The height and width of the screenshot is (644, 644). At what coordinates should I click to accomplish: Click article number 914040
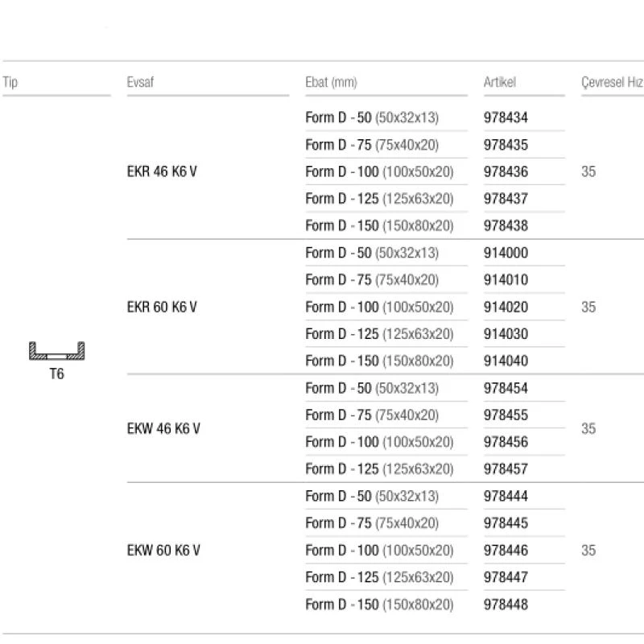tap(506, 361)
